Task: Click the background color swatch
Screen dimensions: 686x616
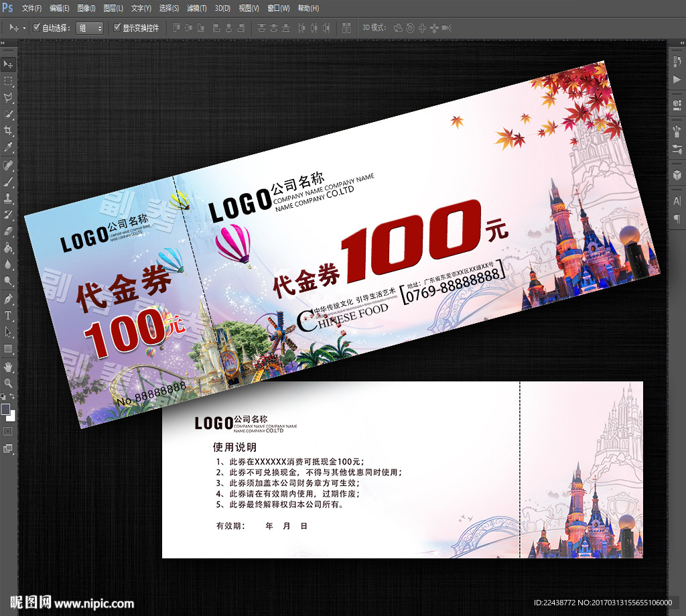Action: (x=12, y=417)
